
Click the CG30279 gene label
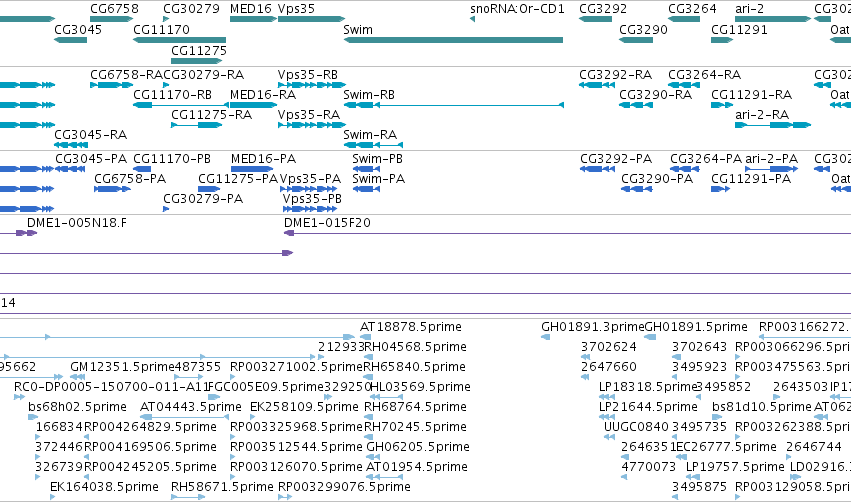pyautogui.click(x=191, y=9)
